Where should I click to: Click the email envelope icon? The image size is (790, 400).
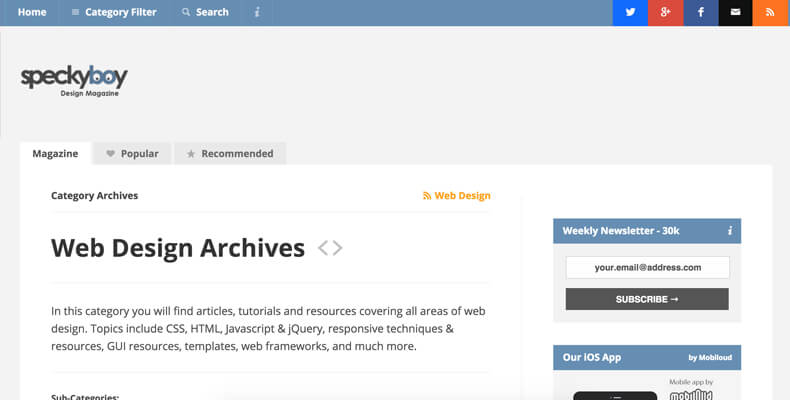(735, 12)
